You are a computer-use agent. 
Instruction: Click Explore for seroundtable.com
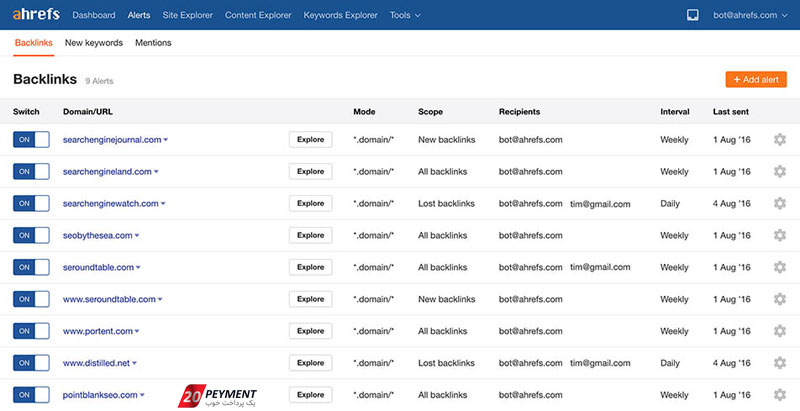coord(311,267)
